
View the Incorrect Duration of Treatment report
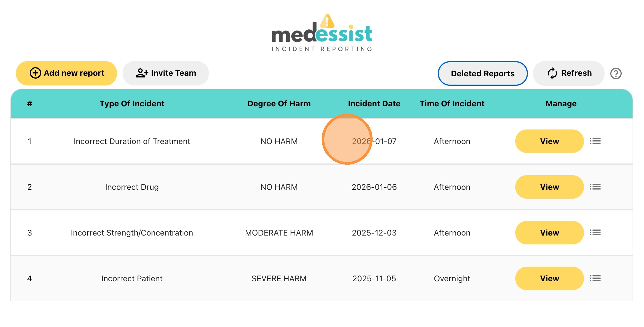pos(549,141)
